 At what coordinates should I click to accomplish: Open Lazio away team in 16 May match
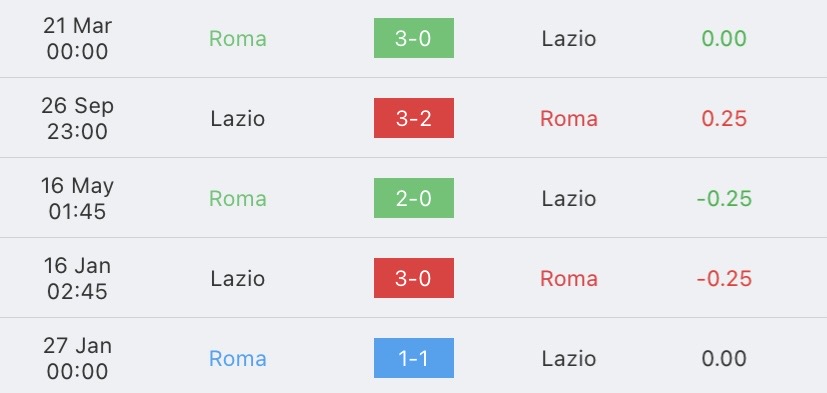coord(569,199)
